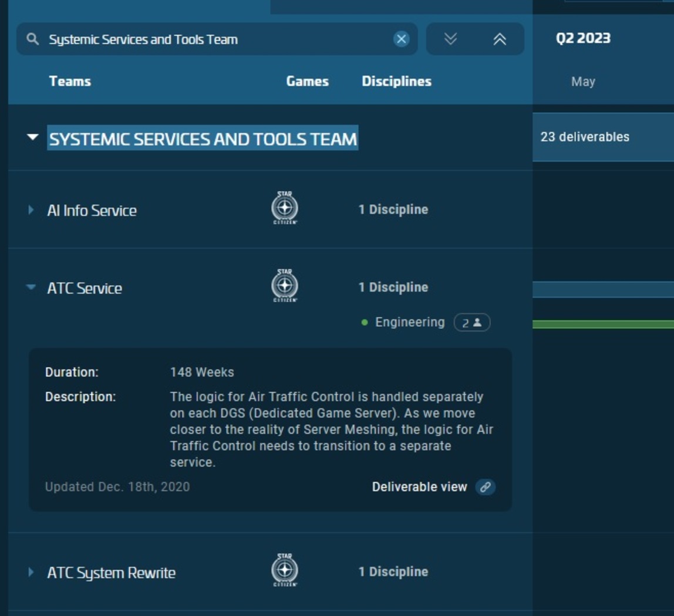Switch to the Disciplines tab
The width and height of the screenshot is (674, 616).
[396, 81]
